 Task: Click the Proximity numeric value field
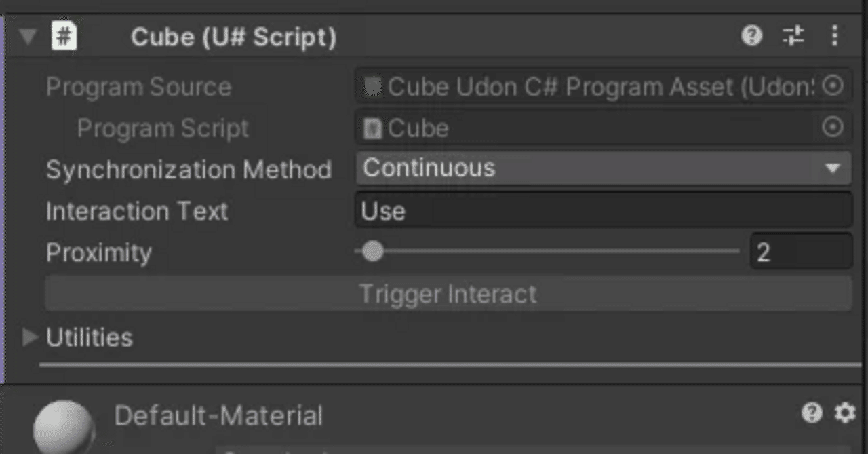(800, 252)
